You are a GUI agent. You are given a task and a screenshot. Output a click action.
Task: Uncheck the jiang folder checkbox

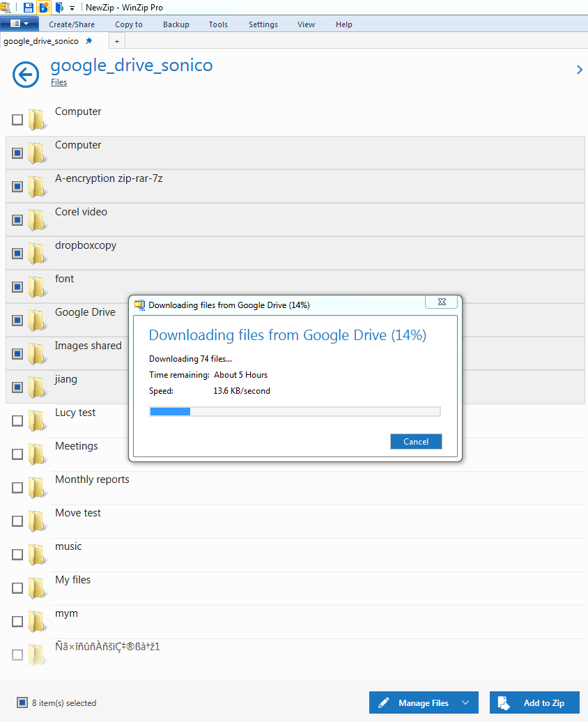(17, 387)
